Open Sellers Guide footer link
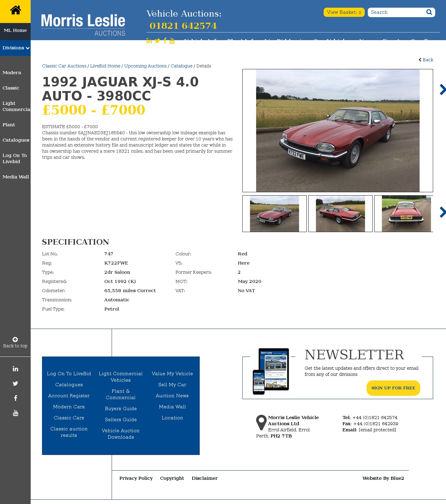Screen dimensions: 446x504 pos(121,420)
